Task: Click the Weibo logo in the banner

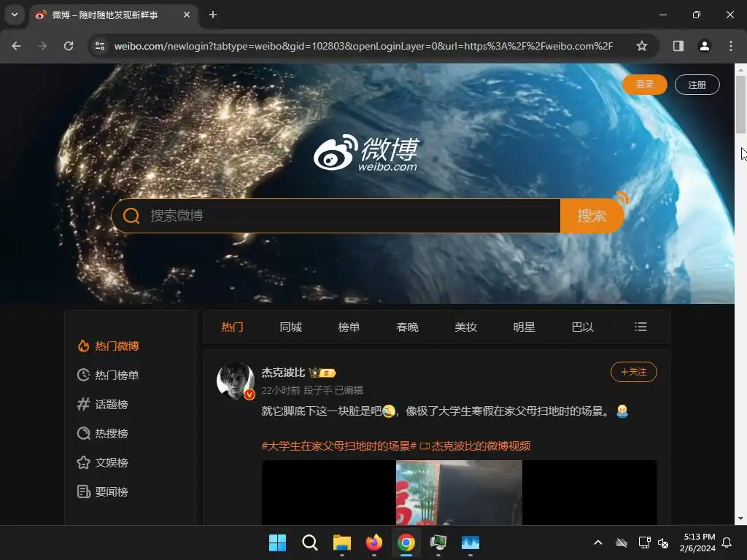Action: 366,152
